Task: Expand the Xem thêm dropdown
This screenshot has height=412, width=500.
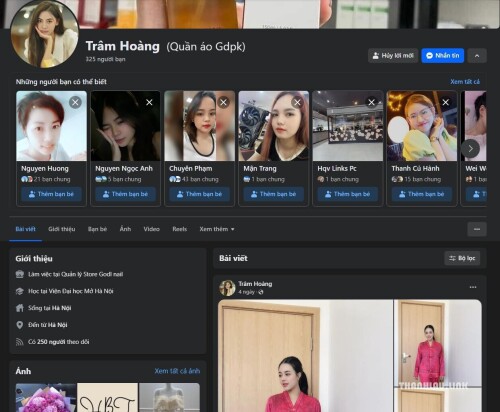Action: 217,229
